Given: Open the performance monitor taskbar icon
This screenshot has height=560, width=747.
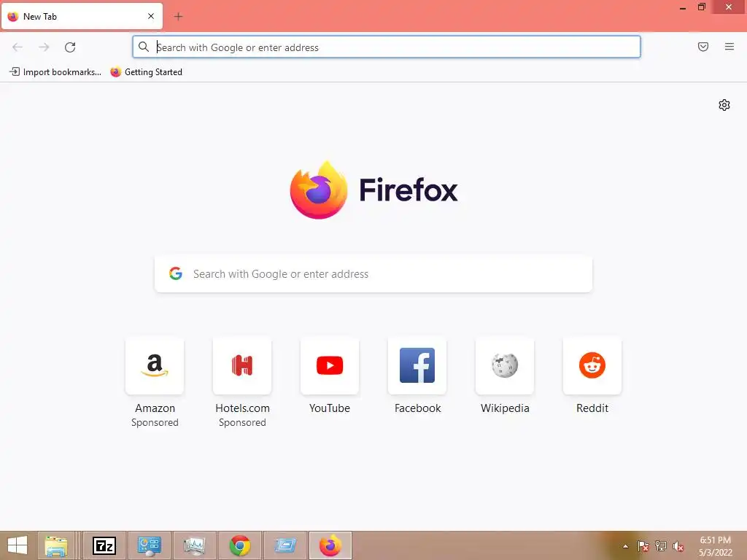Looking at the screenshot, I should tap(194, 545).
